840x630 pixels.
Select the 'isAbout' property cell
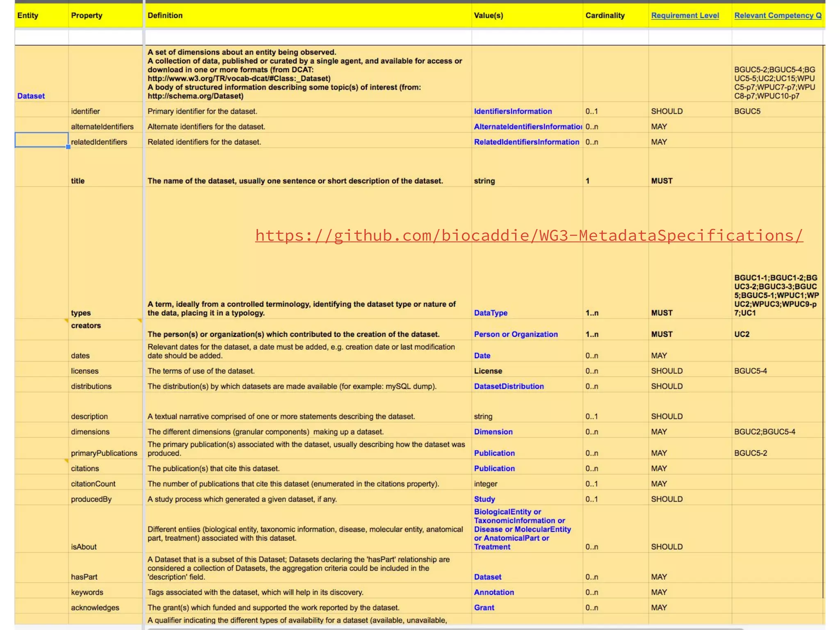(x=105, y=529)
